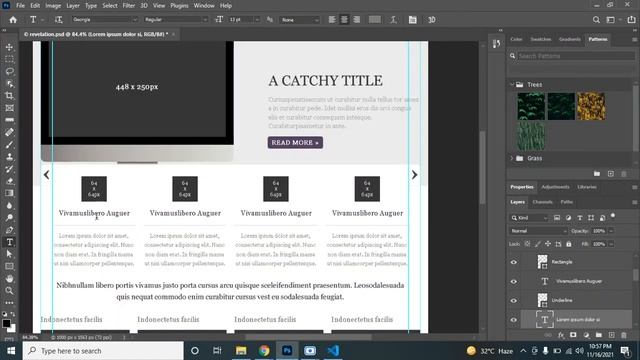Screen dimensions: 640x360
Task: Toggle layer filtering on or off
Action: coord(613,216)
